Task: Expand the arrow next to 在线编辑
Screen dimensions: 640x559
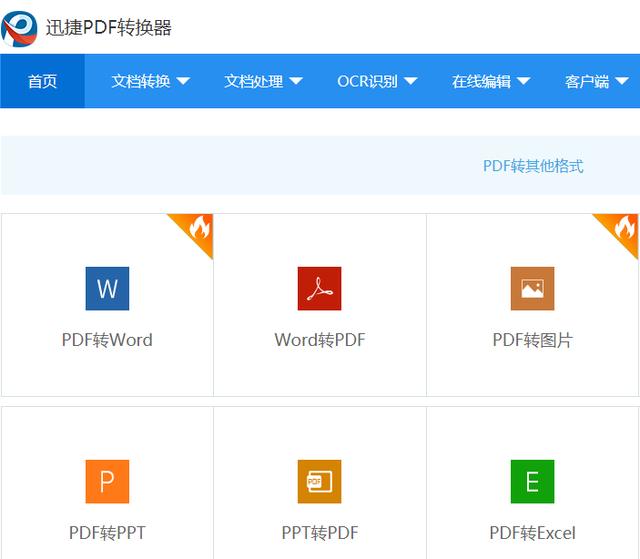Action: click(x=523, y=81)
